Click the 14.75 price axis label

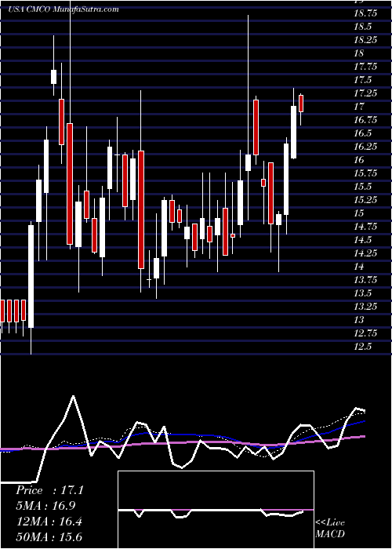pyautogui.click(x=366, y=226)
